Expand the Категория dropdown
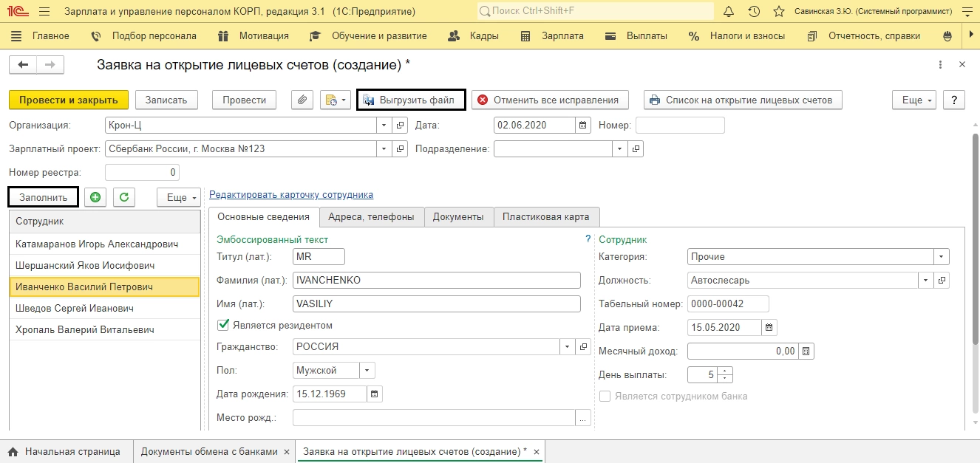Screen dimensions: 980x463 click(x=941, y=257)
